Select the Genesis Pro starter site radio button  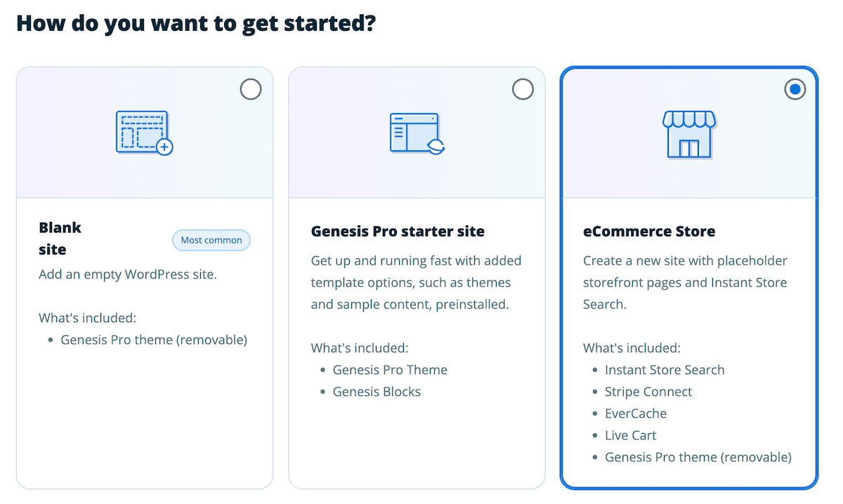(x=523, y=89)
